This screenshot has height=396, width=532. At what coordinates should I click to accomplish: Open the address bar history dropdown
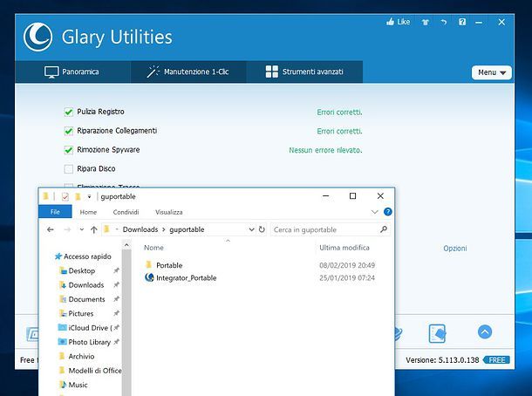tap(251, 229)
